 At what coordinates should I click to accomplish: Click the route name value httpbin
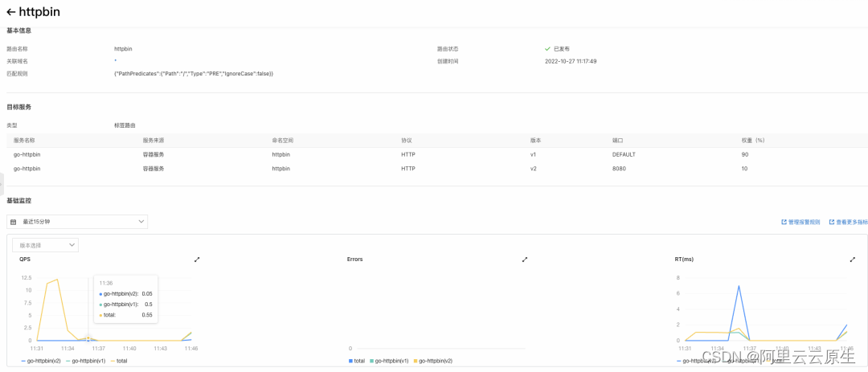pyautogui.click(x=123, y=49)
